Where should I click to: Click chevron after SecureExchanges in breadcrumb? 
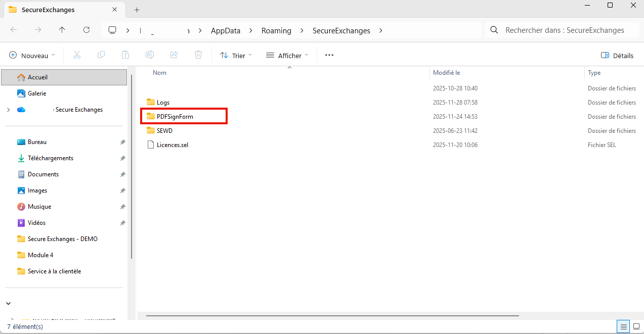click(380, 30)
